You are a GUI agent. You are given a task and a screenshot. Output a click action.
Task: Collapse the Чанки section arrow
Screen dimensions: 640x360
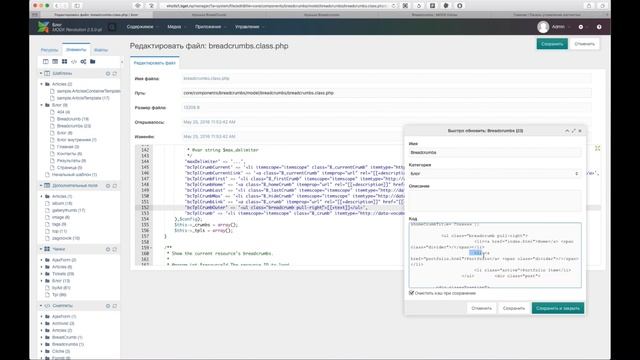[41, 249]
